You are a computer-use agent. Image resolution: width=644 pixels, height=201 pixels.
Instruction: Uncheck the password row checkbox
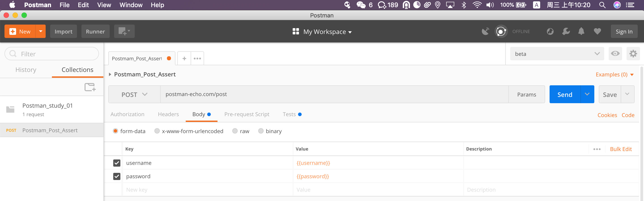[x=117, y=176]
